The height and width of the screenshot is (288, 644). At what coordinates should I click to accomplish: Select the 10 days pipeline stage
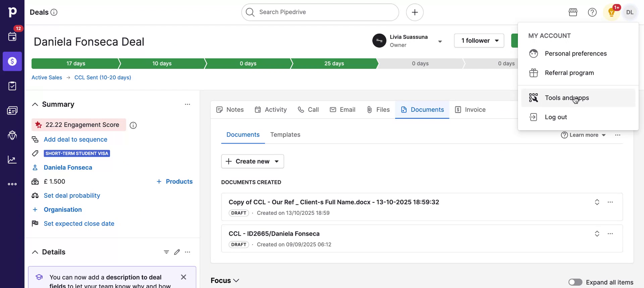tap(162, 63)
